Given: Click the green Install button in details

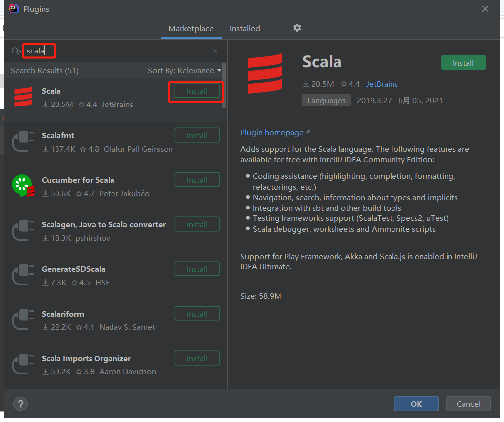Looking at the screenshot, I should coord(463,63).
